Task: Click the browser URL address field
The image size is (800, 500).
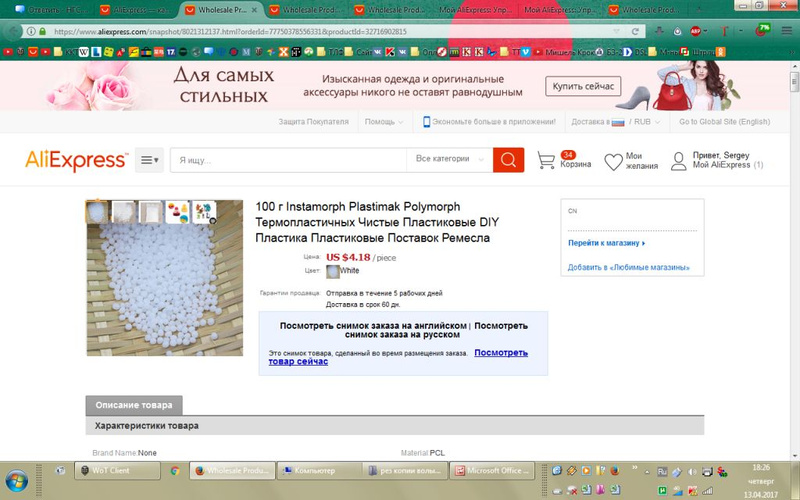Action: [332, 32]
